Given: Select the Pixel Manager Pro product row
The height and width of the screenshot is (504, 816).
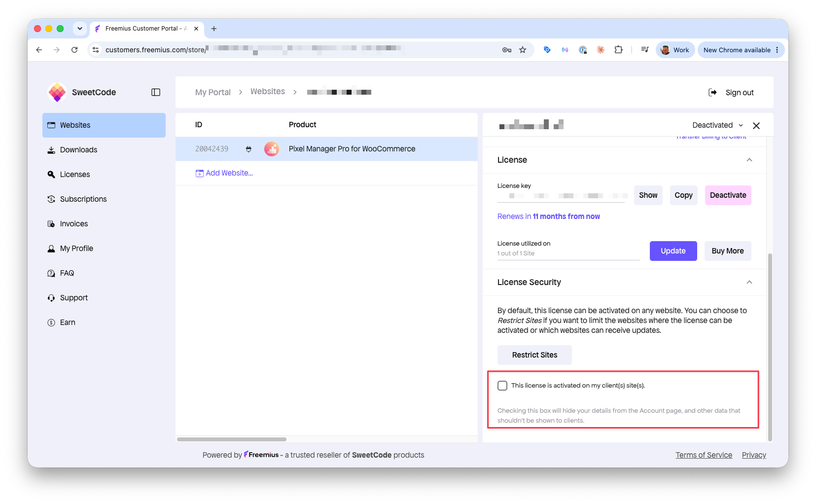Looking at the screenshot, I should 326,149.
